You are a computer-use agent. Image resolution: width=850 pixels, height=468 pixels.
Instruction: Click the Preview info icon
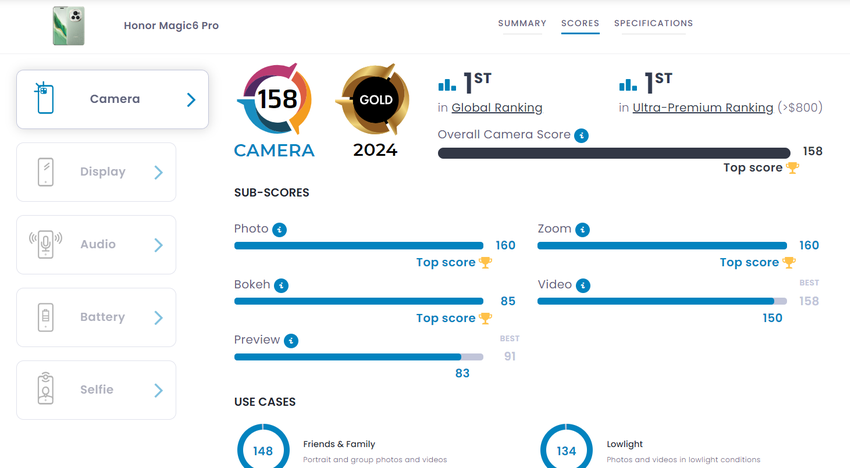coord(291,340)
